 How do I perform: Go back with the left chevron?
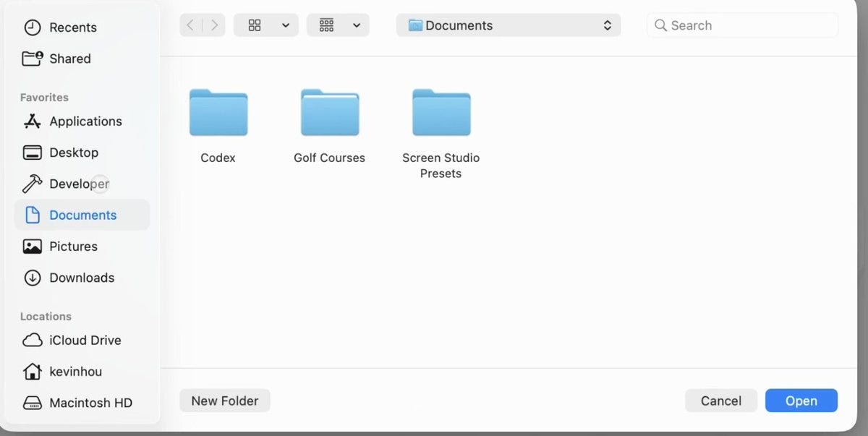coord(190,25)
